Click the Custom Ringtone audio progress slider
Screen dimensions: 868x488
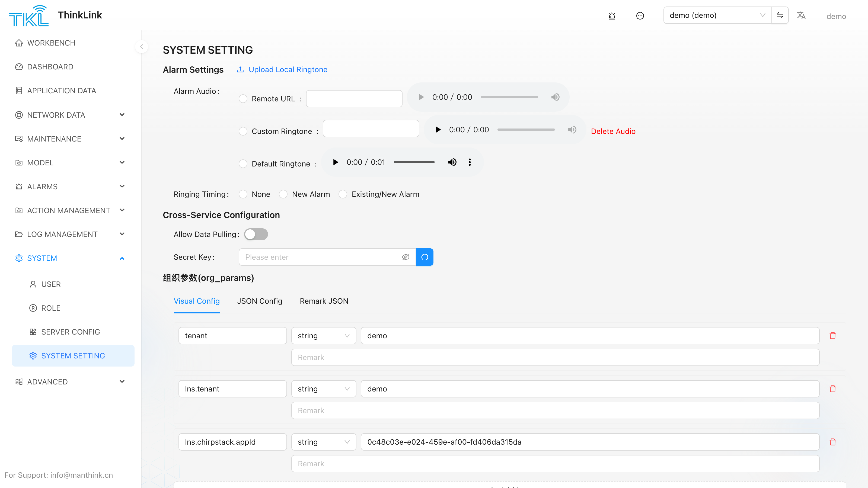(526, 130)
